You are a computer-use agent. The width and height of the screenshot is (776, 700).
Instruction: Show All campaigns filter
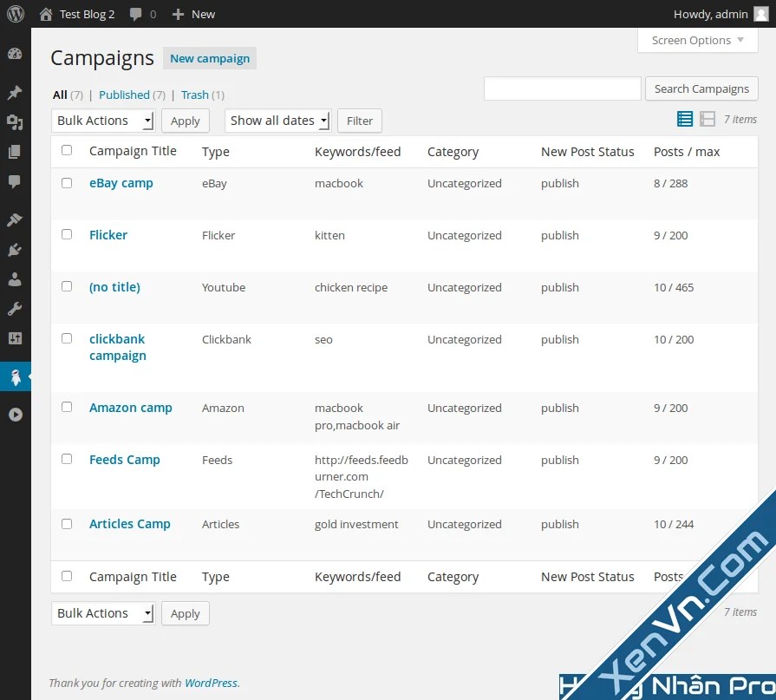pos(60,95)
